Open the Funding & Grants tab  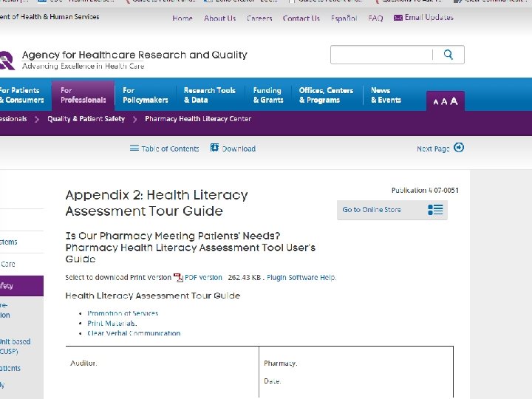[x=268, y=95]
